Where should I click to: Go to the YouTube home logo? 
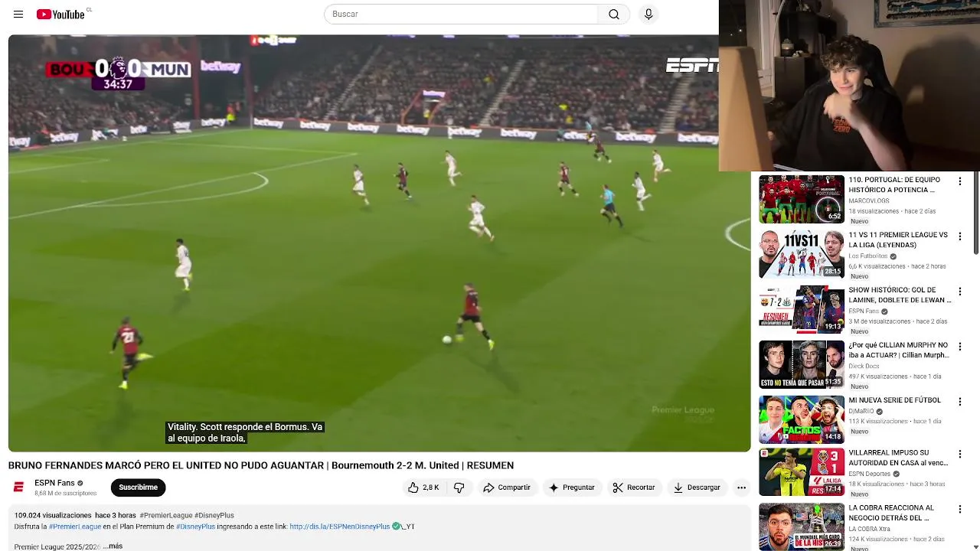click(60, 14)
